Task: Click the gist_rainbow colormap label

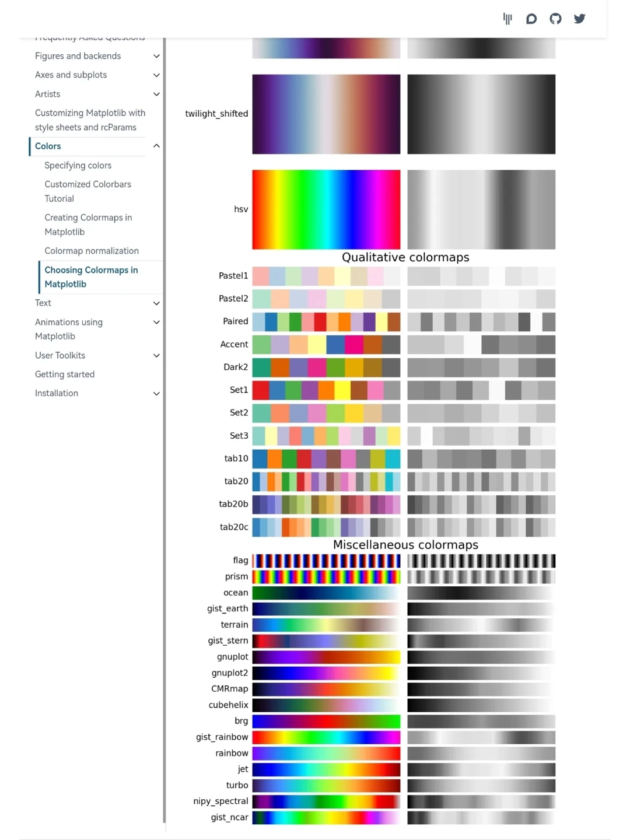Action: click(222, 737)
